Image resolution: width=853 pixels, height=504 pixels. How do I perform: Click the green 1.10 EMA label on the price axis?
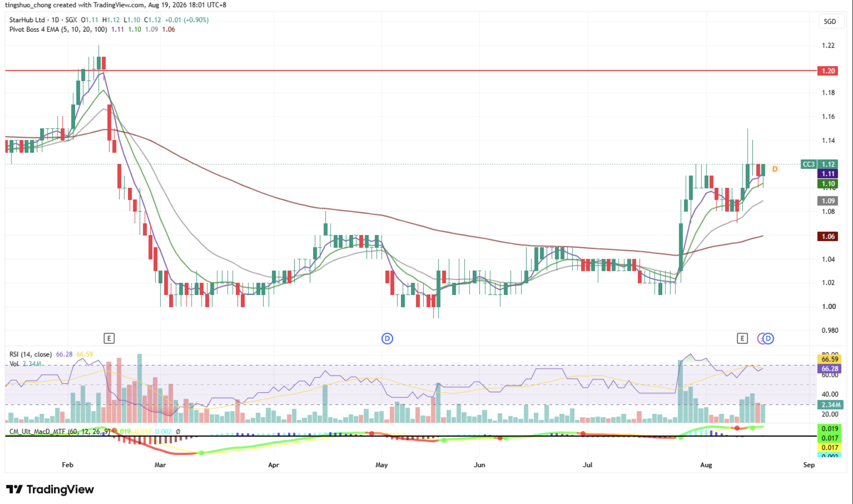tap(828, 184)
